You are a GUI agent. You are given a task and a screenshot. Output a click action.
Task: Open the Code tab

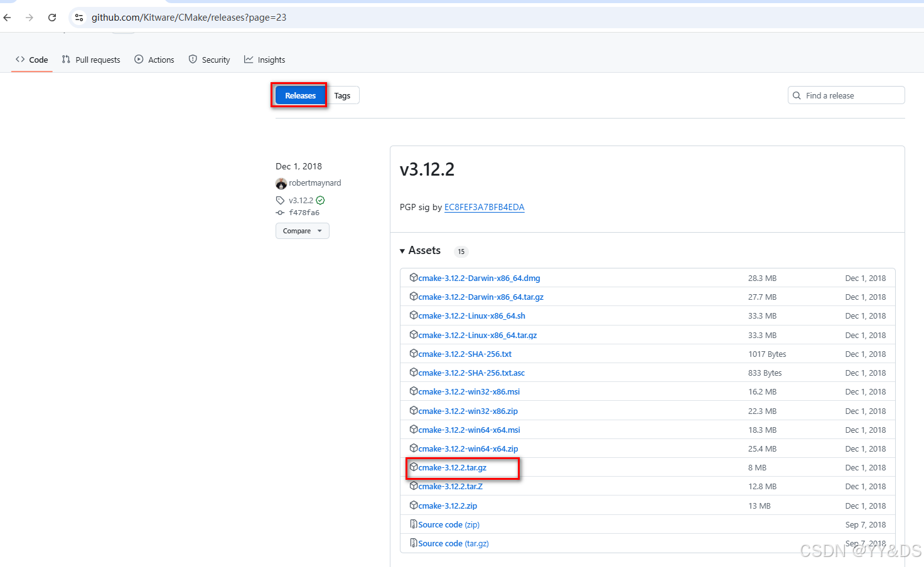(31, 60)
